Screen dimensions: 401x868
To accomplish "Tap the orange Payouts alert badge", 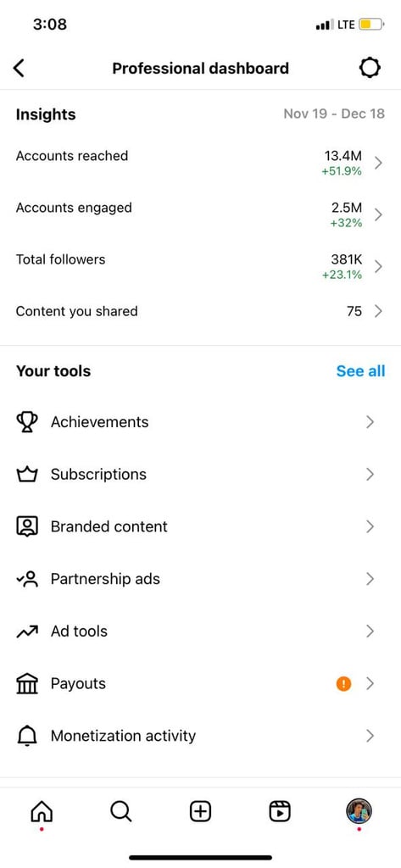I will (x=343, y=684).
